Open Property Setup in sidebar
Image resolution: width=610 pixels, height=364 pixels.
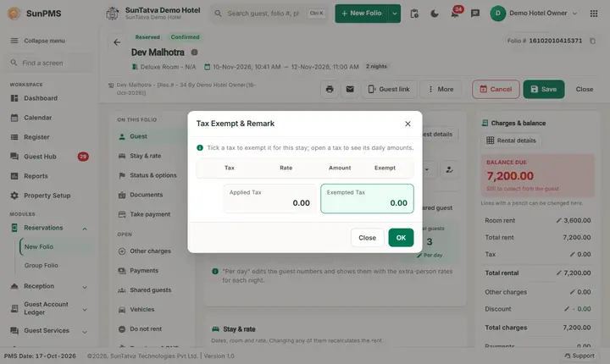point(47,196)
